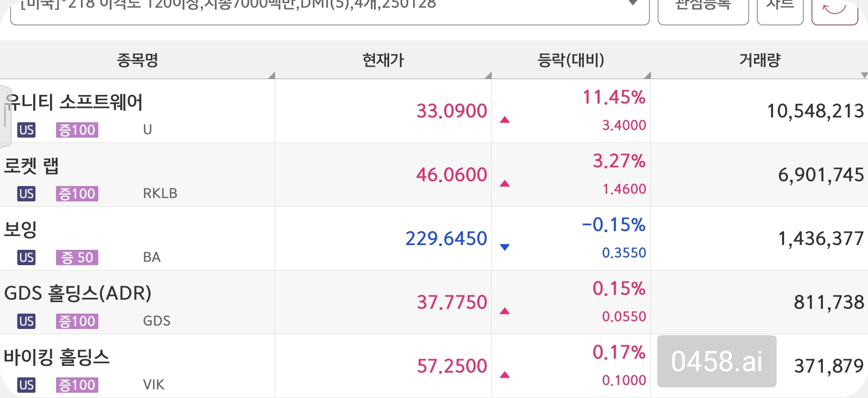Click the 3.27% change value
The height and width of the screenshot is (398, 868).
click(619, 161)
